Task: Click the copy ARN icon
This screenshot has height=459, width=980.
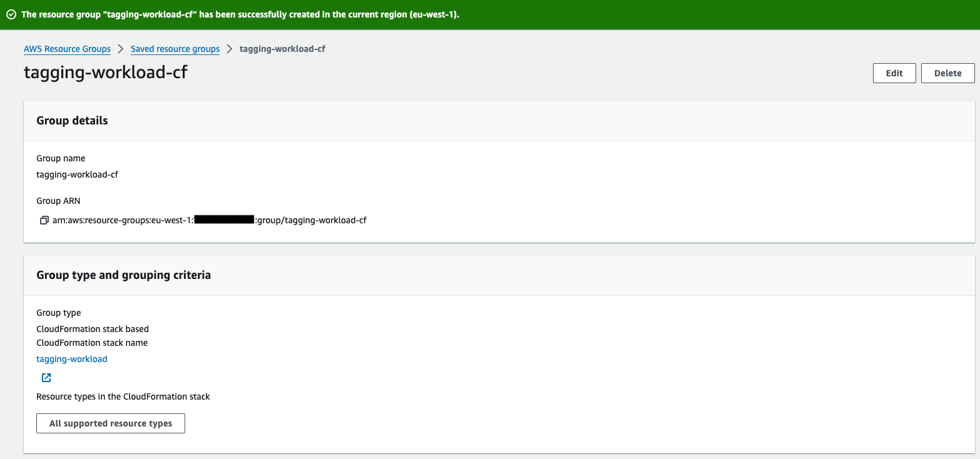Action: (x=44, y=220)
